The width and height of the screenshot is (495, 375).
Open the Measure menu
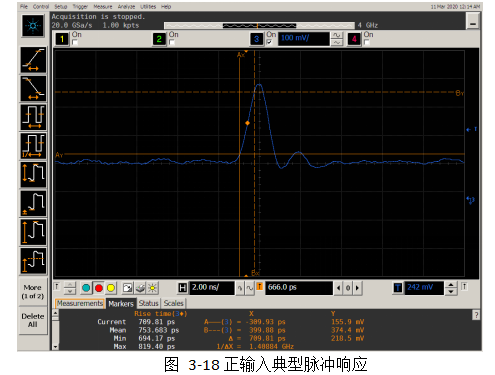(x=103, y=7)
